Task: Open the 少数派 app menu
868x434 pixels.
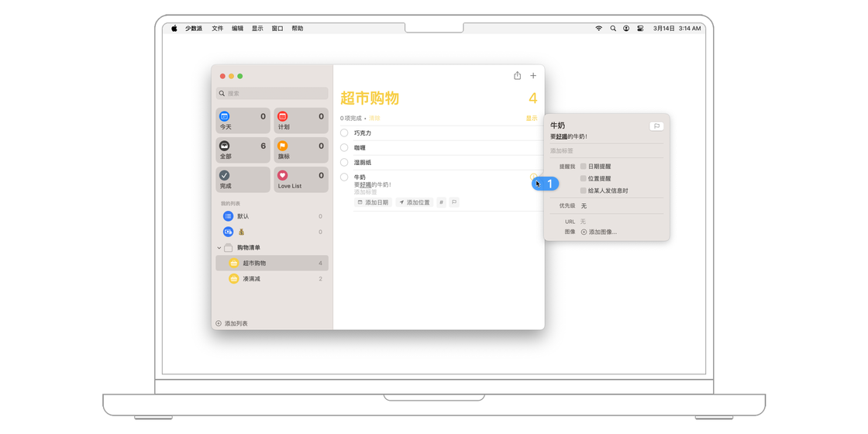Action: [x=194, y=28]
